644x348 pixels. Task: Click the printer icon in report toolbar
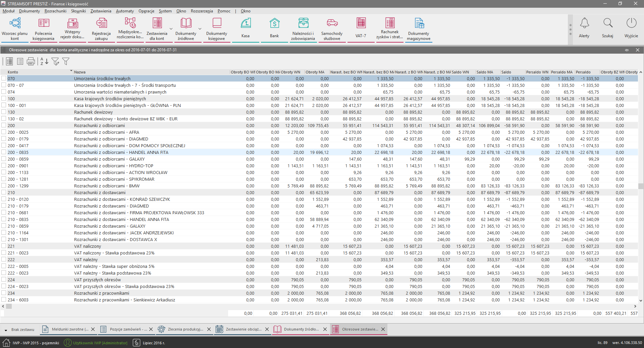[31, 61]
